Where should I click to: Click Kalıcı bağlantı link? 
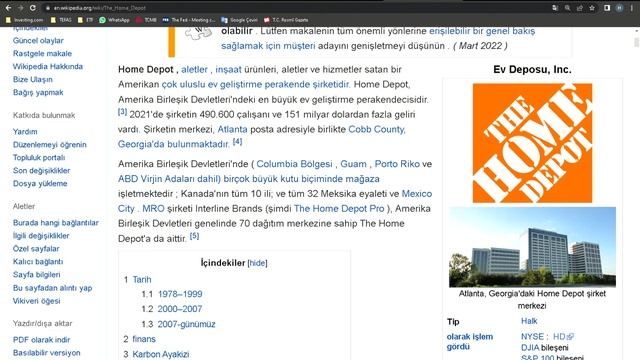point(38,262)
